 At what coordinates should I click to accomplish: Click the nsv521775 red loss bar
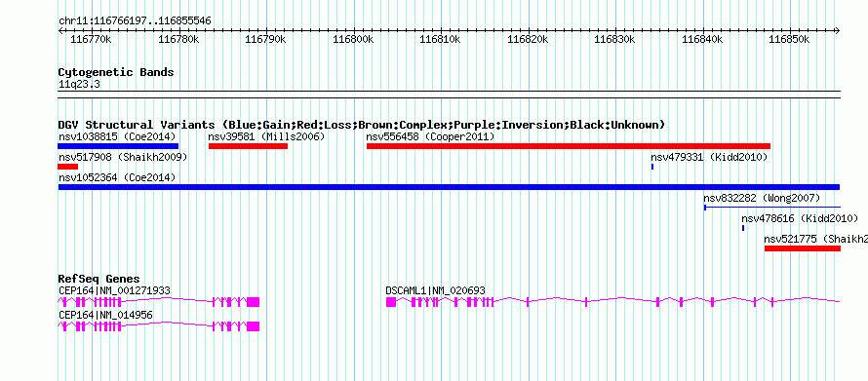[803, 248]
